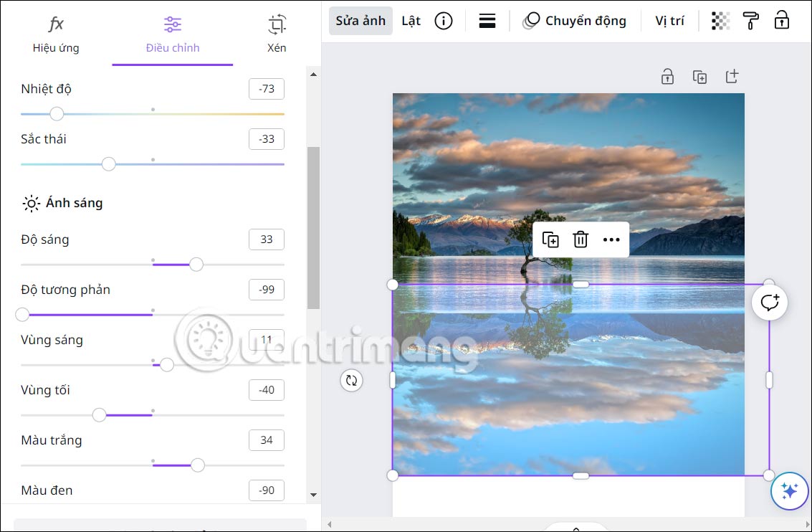Open transparency settings via checkerboard icon
The height and width of the screenshot is (532, 812).
point(720,20)
